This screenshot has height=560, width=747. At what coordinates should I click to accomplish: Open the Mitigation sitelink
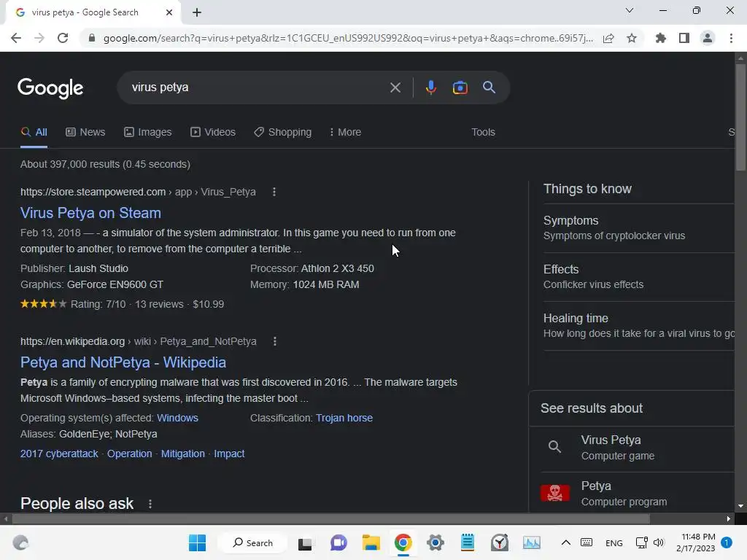[182, 454]
